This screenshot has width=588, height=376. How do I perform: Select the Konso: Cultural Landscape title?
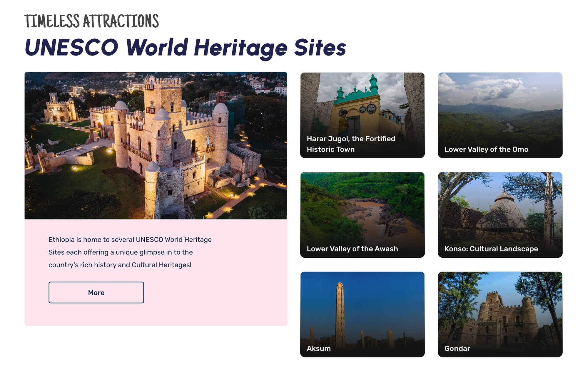coord(491,249)
